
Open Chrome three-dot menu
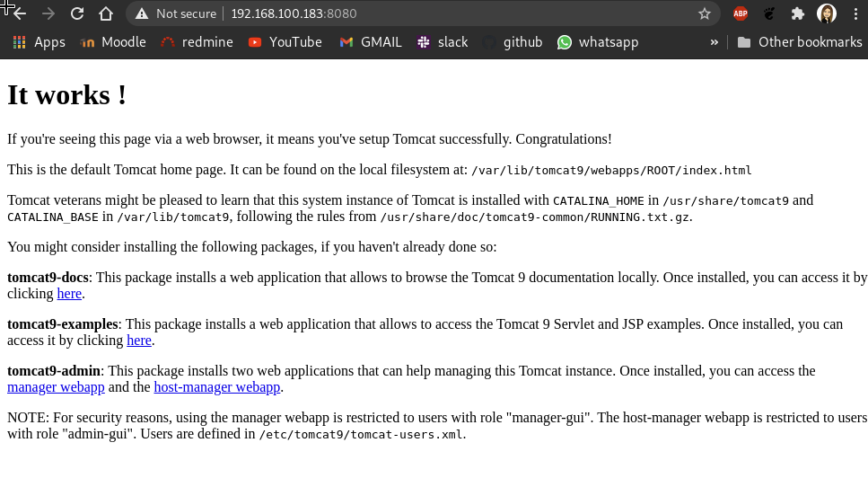click(x=855, y=13)
